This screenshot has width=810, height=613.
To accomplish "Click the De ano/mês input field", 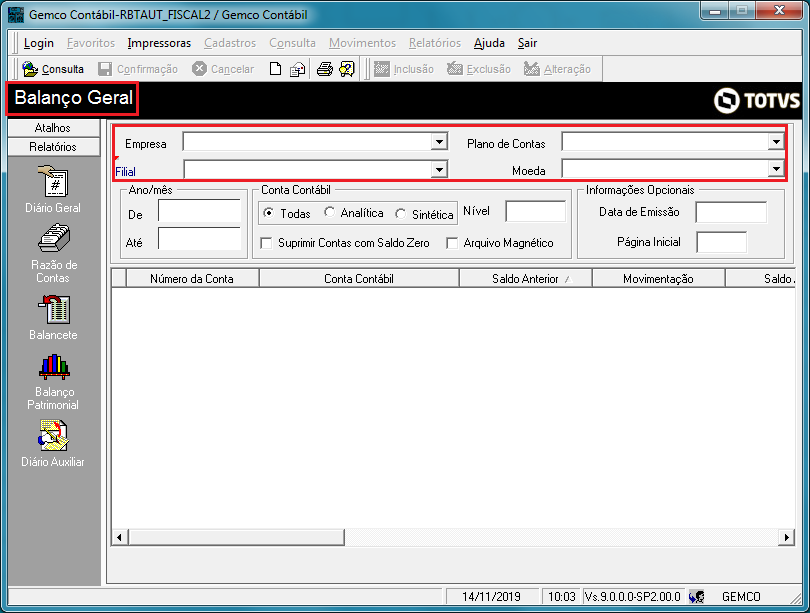I will pyautogui.click(x=199, y=211).
